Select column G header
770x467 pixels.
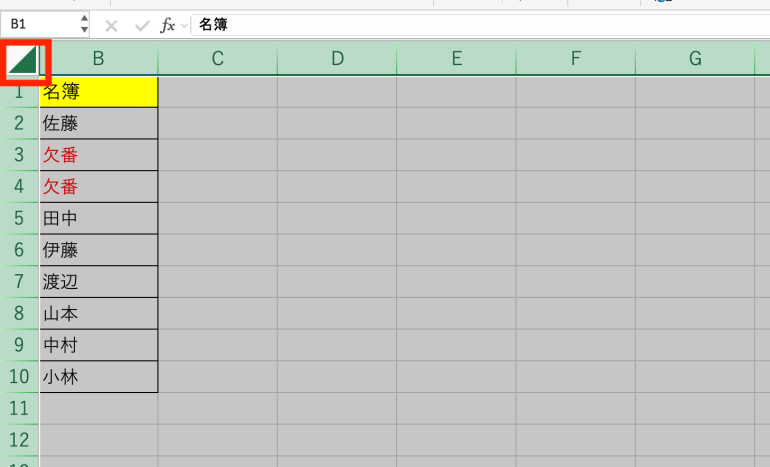point(695,59)
